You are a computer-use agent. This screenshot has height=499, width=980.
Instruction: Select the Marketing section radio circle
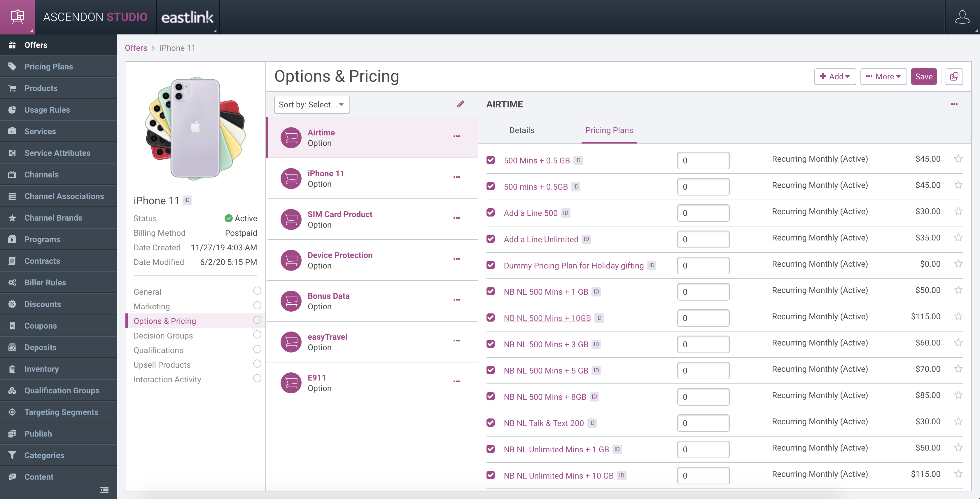coord(257,305)
